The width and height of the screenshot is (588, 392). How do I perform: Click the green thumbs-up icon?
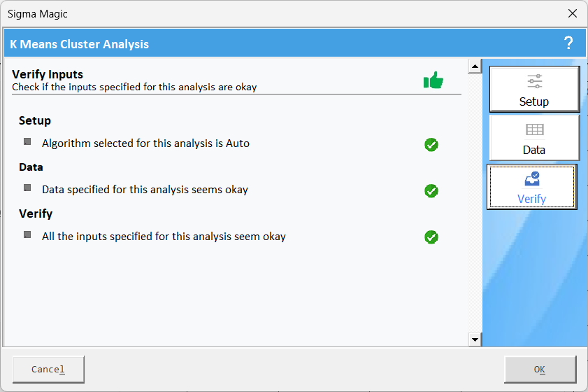coord(433,80)
